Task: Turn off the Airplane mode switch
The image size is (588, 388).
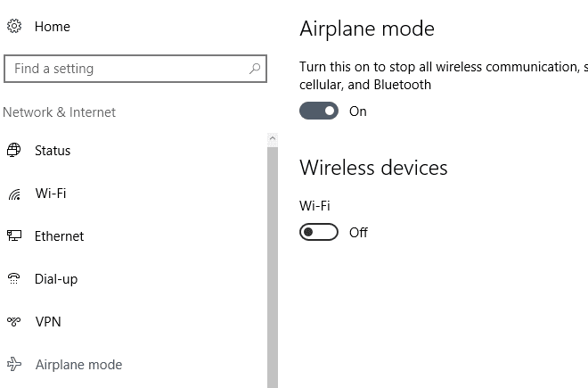Action: coord(319,111)
